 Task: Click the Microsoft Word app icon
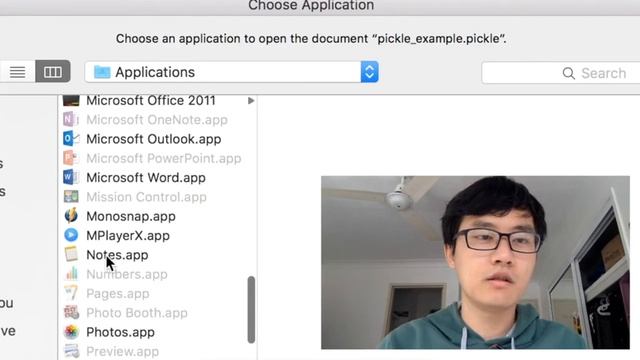pos(71,177)
